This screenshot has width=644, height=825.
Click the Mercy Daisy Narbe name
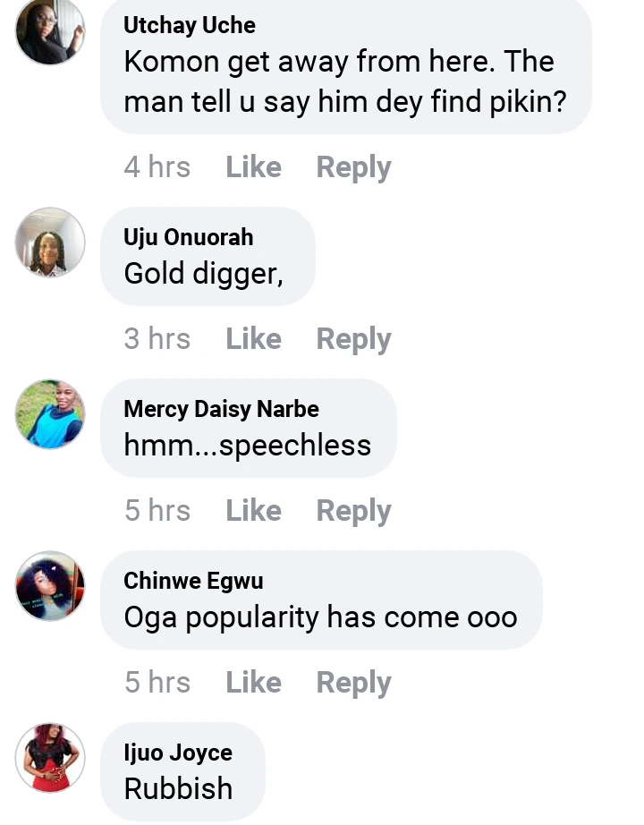[x=221, y=409]
